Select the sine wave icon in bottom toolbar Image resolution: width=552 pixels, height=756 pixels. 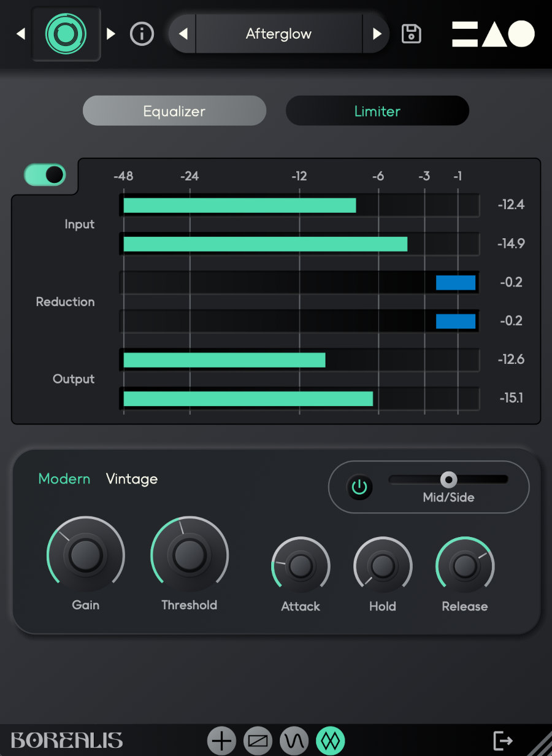coord(293,740)
